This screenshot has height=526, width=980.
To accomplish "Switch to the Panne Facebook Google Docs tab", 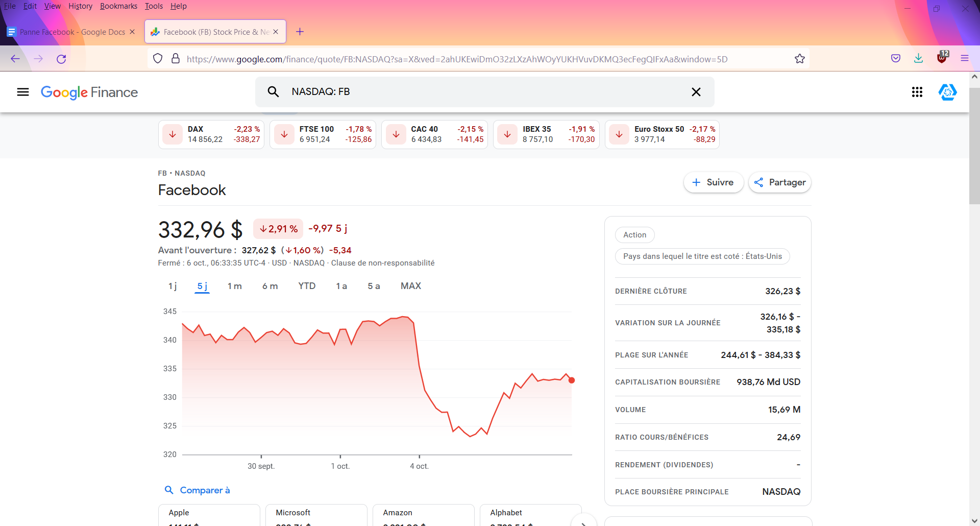I will coord(71,32).
